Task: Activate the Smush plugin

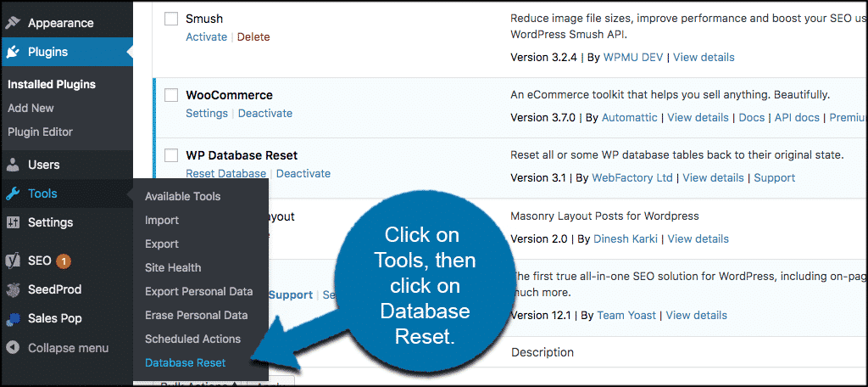Action: pos(207,37)
